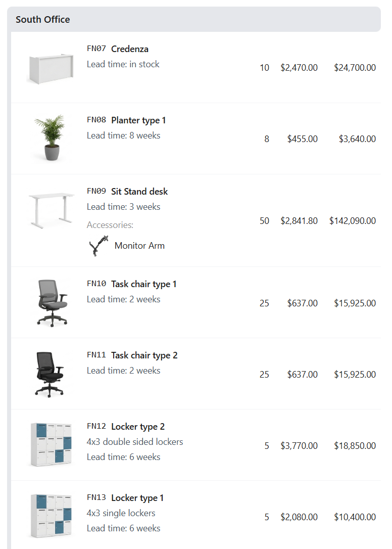This screenshot has width=392, height=549.
Task: Click the $3,770.00 unit price
Action: (x=299, y=446)
